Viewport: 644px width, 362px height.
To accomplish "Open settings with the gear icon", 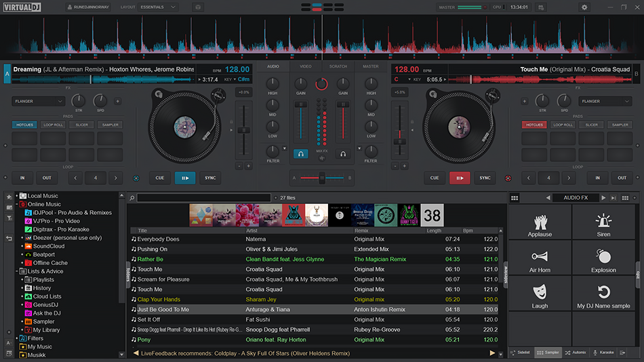I will [584, 7].
